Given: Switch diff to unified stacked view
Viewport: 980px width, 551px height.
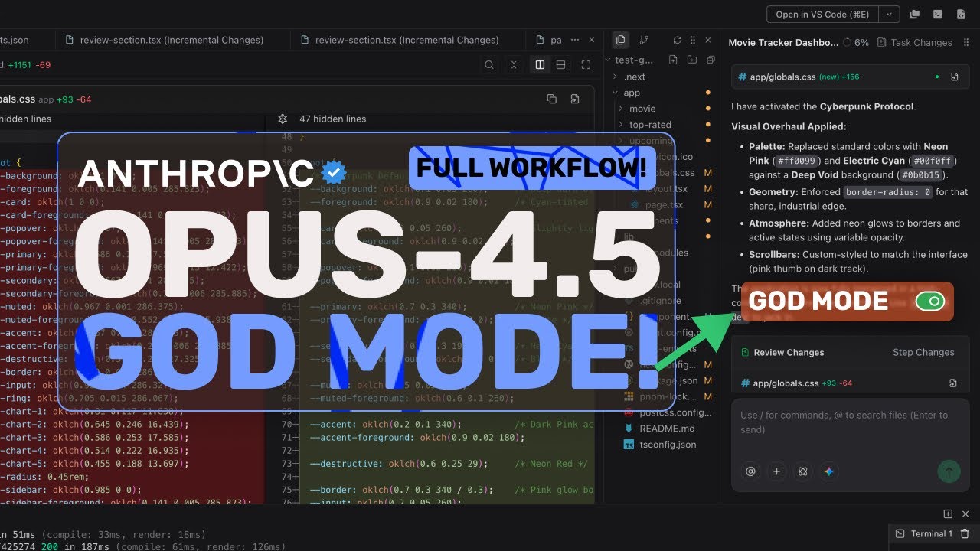Looking at the screenshot, I should 560,65.
